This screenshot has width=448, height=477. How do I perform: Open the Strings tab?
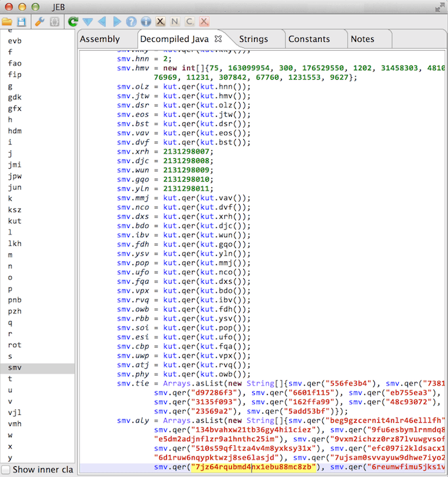click(x=253, y=39)
